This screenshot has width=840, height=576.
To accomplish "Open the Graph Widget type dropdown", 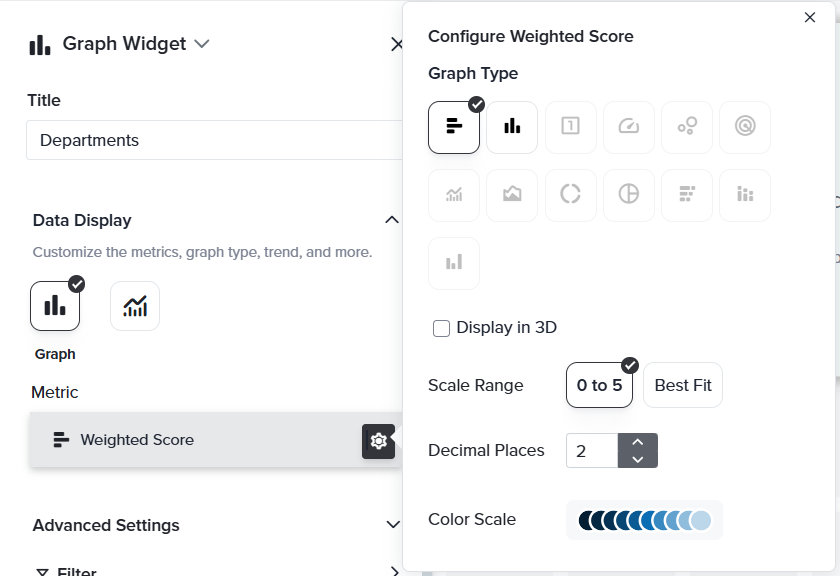I will click(202, 44).
